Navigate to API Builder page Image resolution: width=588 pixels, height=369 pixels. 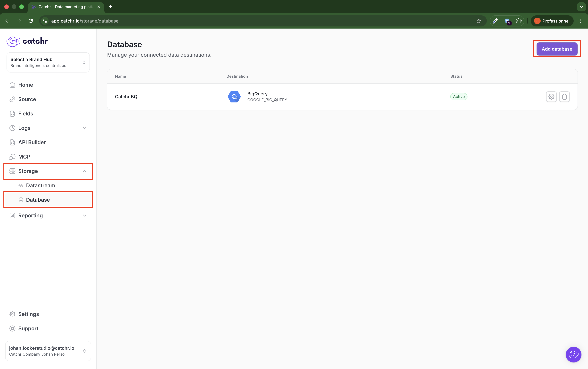tap(32, 142)
